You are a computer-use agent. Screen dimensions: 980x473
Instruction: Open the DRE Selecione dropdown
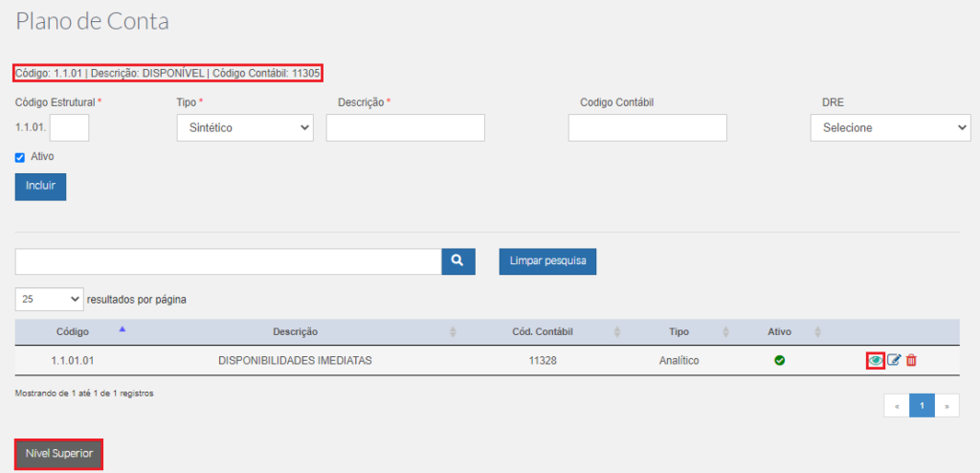coord(891,127)
